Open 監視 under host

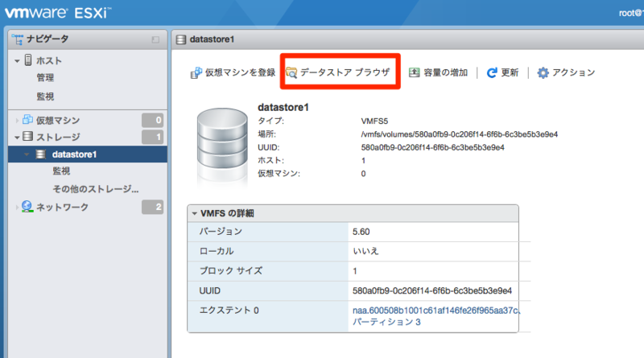tap(45, 96)
